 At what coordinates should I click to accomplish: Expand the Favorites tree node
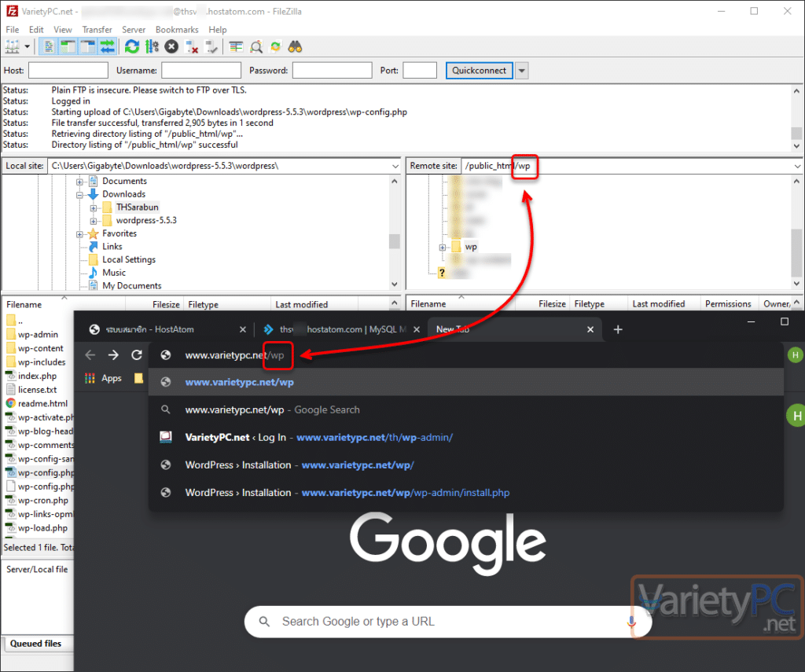coord(79,234)
